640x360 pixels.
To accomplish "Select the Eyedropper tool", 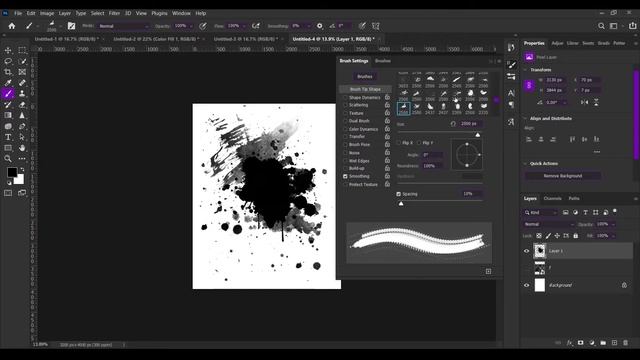I will coord(8,83).
